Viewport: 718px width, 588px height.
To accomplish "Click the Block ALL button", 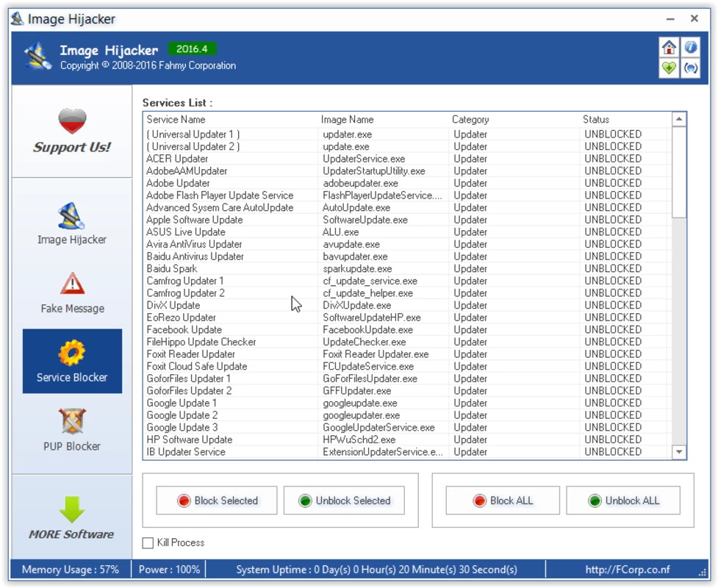I will coord(503,501).
